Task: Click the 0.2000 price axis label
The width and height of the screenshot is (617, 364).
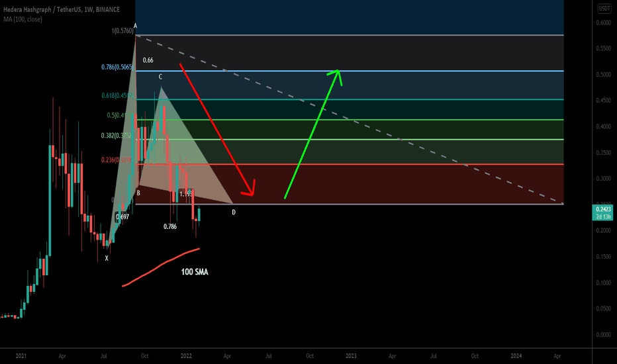Action: click(x=603, y=230)
